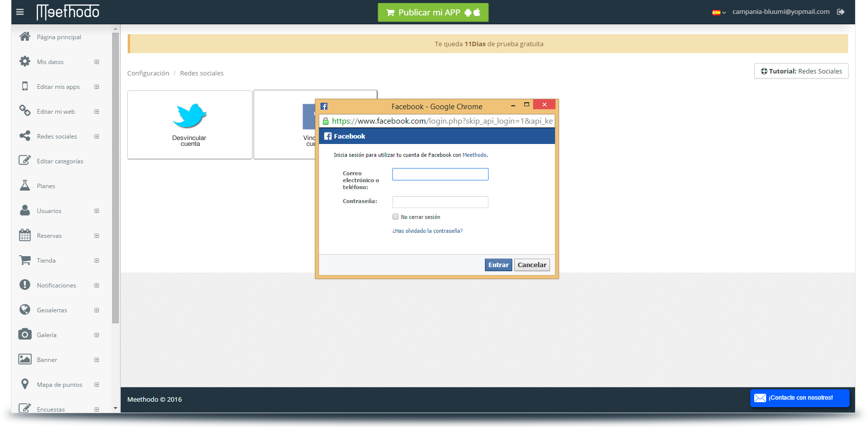Click the Entrar button in Facebook popup
This screenshot has width=868, height=427.
pyautogui.click(x=498, y=265)
